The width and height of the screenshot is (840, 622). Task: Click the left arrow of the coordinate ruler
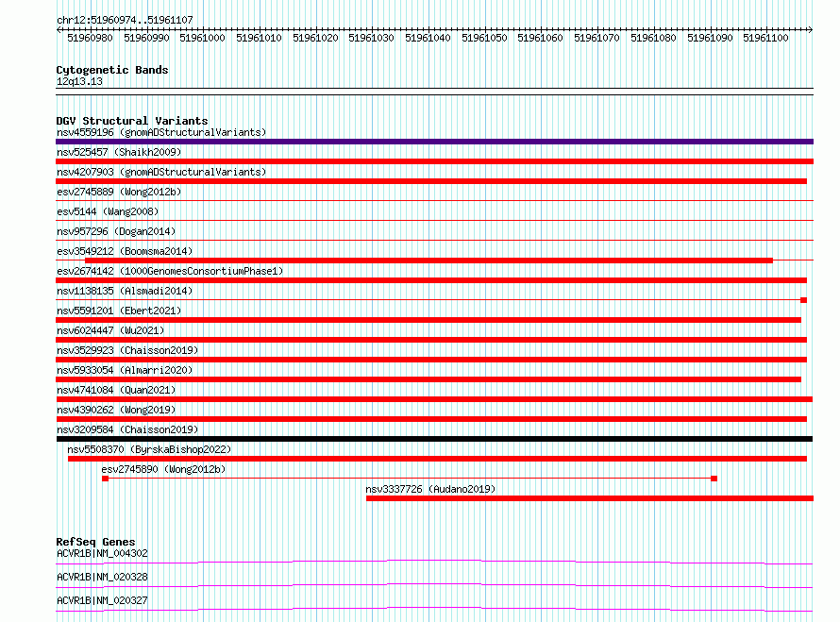(59, 30)
